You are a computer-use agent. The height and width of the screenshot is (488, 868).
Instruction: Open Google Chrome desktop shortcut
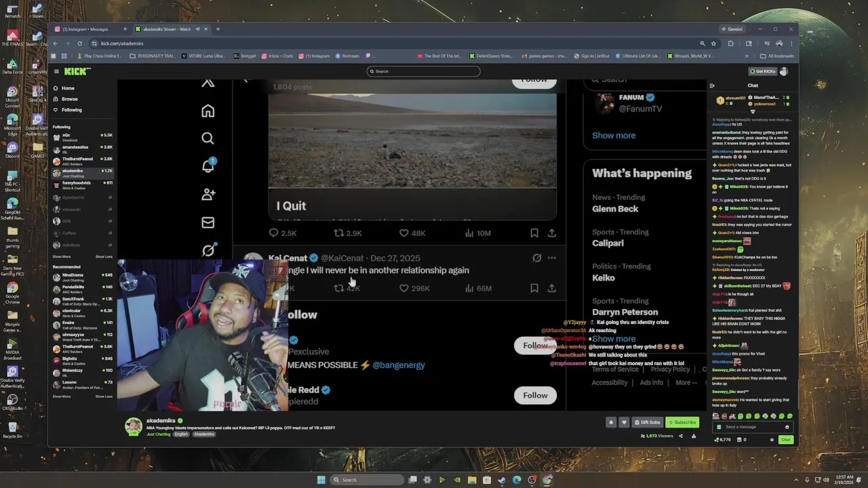coord(12,293)
